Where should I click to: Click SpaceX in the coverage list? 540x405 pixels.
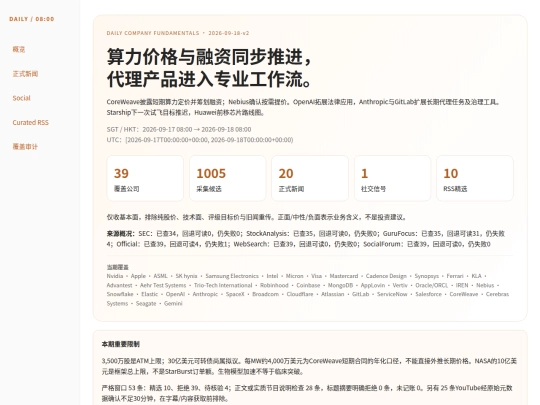tap(235, 294)
